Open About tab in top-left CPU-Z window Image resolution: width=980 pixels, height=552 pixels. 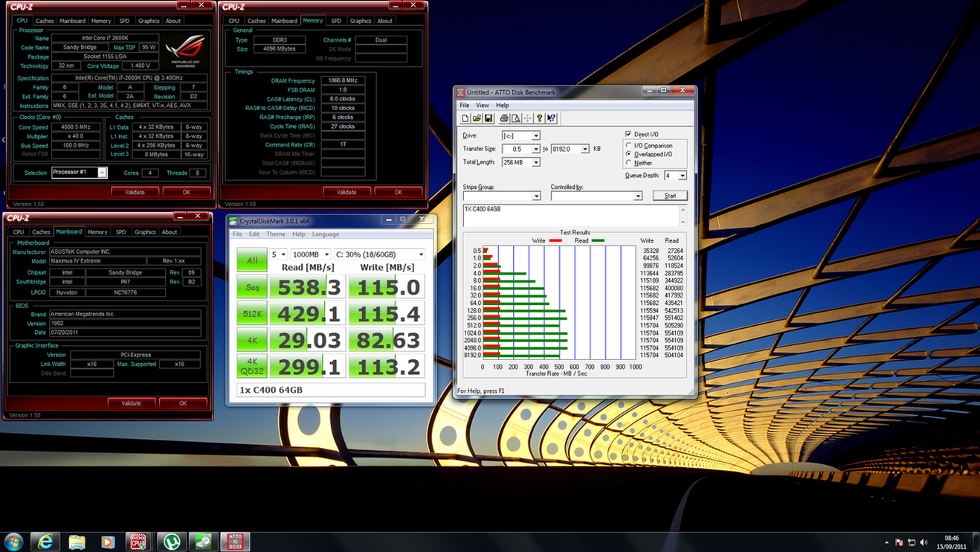tap(173, 21)
